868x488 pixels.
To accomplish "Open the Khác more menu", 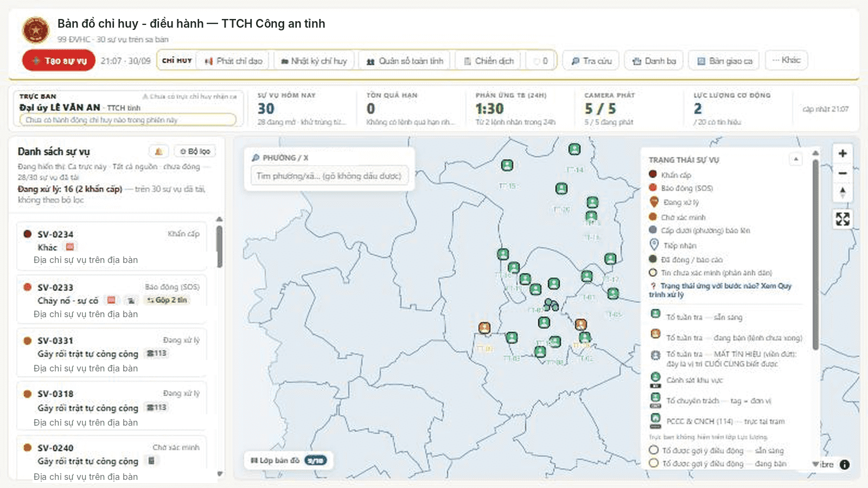I will pyautogui.click(x=787, y=60).
